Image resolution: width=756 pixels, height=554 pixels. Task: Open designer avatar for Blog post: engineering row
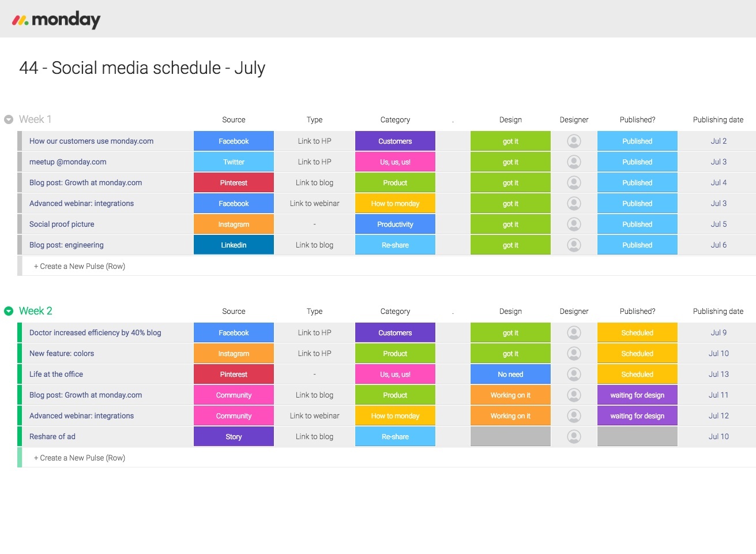[x=574, y=245]
